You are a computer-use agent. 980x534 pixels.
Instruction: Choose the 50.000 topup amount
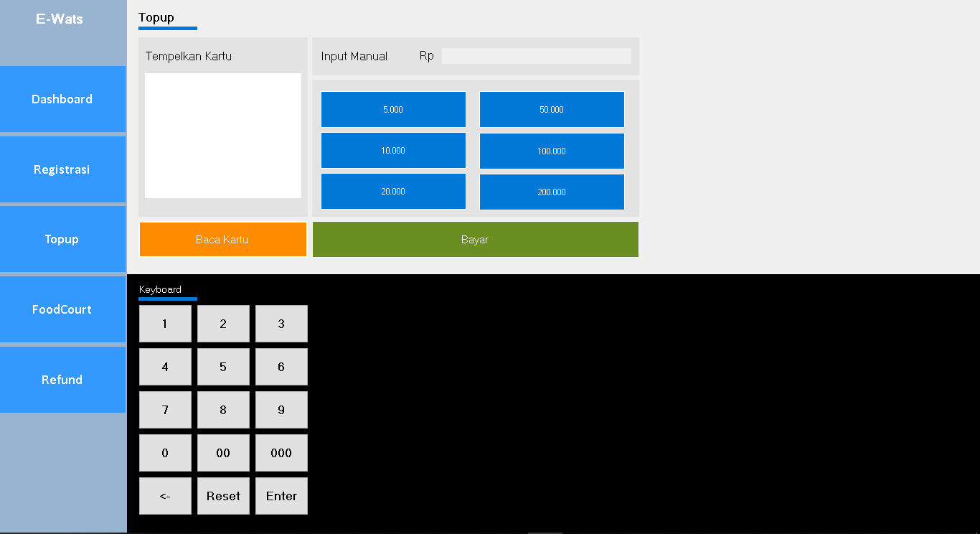(x=552, y=110)
